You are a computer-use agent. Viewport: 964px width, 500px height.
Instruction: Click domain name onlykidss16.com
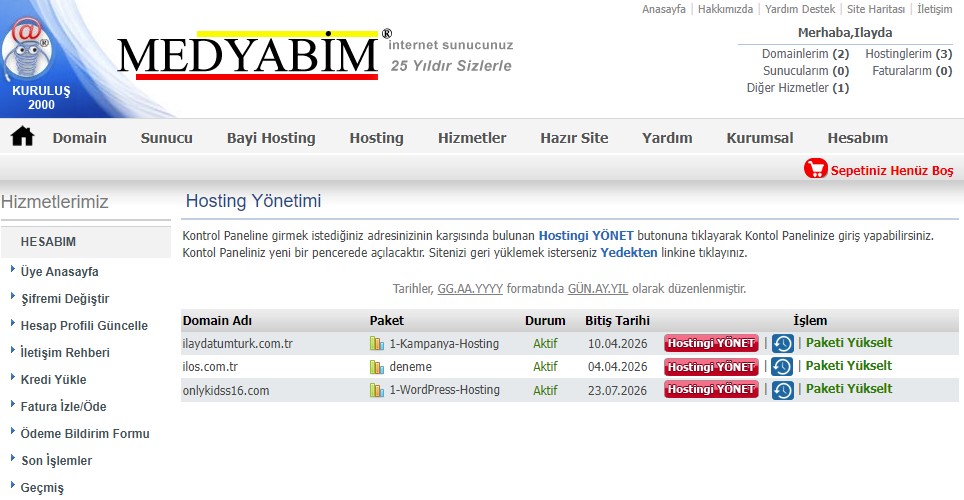(x=226, y=391)
